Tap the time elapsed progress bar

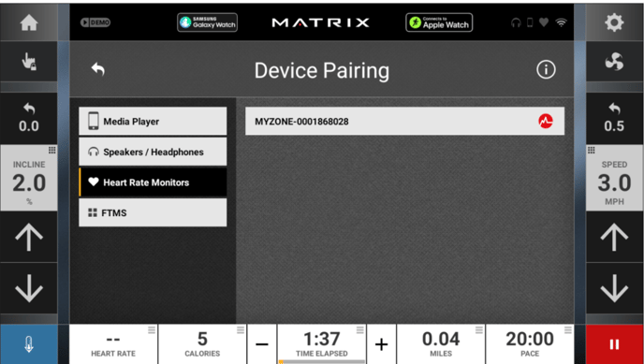point(322,362)
